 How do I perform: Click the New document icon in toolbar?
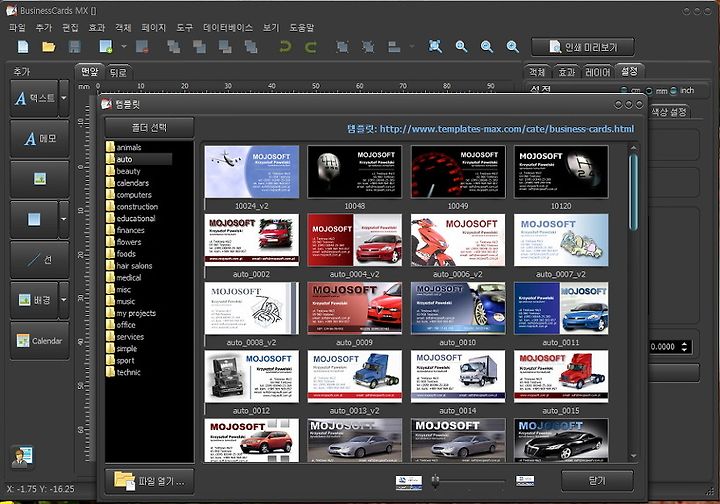22,47
